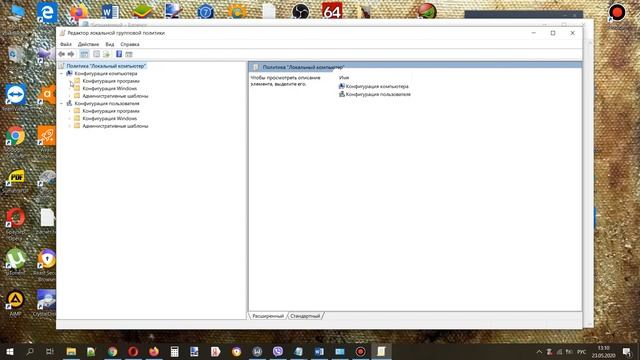Viewport: 640px width, 360px height.
Task: Go back using the toolbar Back arrow
Action: point(62,54)
